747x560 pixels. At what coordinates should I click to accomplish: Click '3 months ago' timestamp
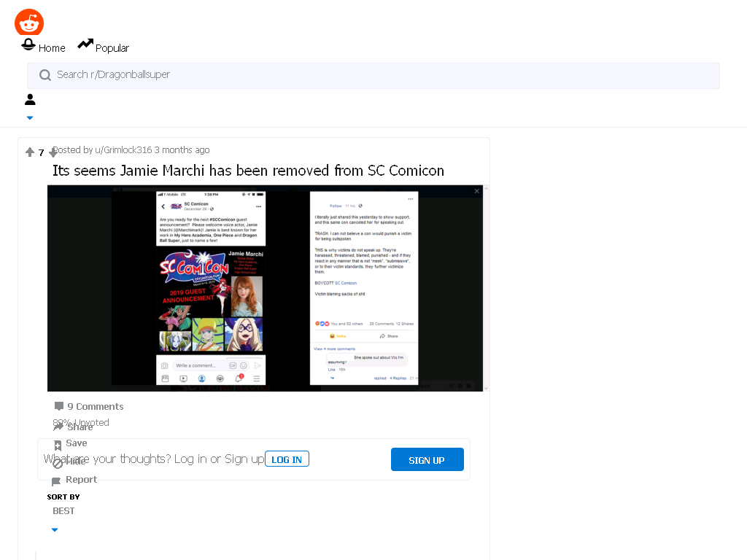point(182,150)
